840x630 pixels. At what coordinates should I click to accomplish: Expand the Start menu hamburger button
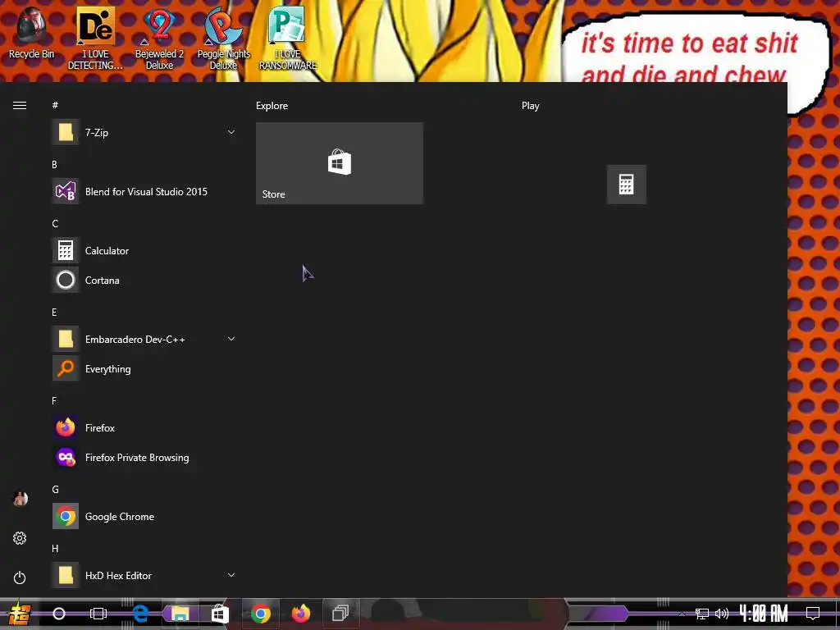click(20, 106)
